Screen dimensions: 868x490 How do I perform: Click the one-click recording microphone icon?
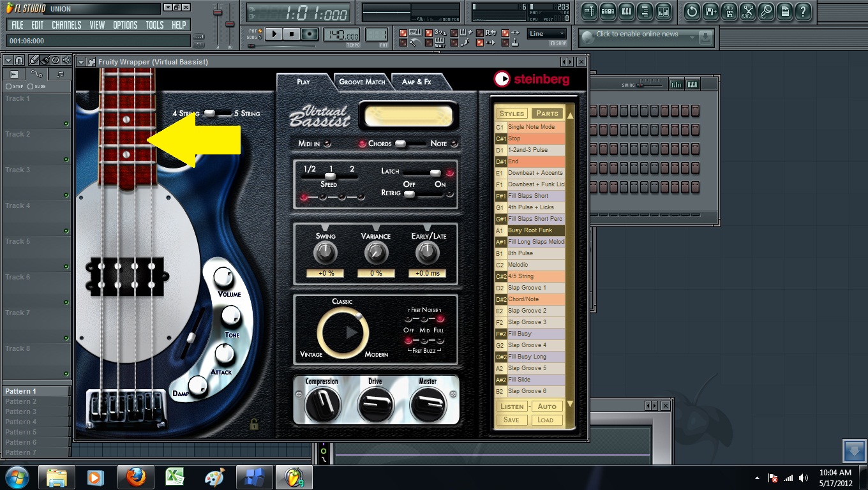(766, 11)
